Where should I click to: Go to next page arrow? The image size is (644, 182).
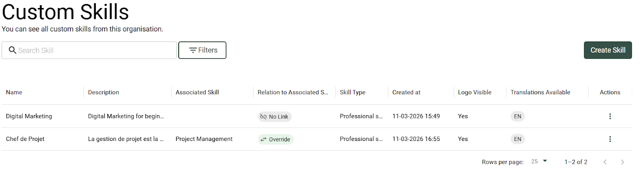[622, 162]
